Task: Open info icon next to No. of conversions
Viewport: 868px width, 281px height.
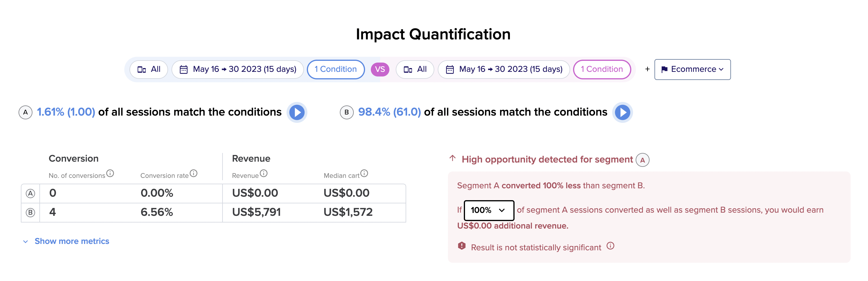Action: [x=110, y=173]
